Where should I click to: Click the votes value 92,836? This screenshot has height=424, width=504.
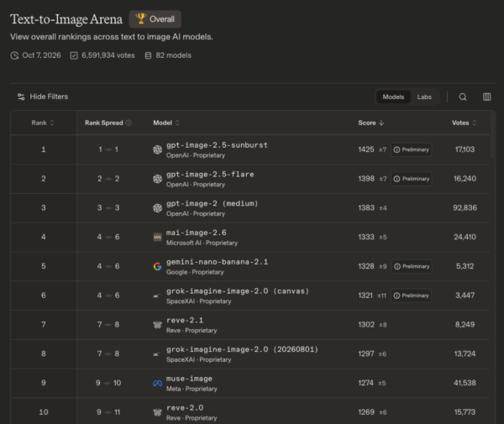pos(465,208)
